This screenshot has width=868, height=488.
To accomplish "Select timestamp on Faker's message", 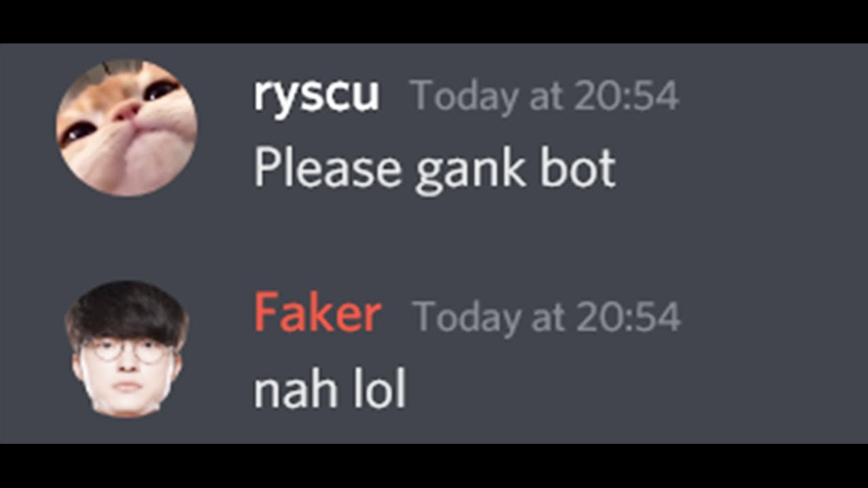I will [547, 316].
